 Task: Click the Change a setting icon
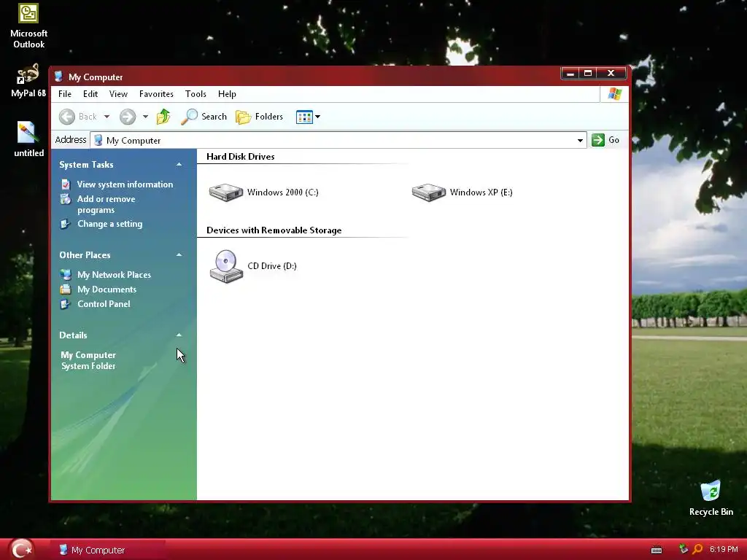tap(66, 224)
